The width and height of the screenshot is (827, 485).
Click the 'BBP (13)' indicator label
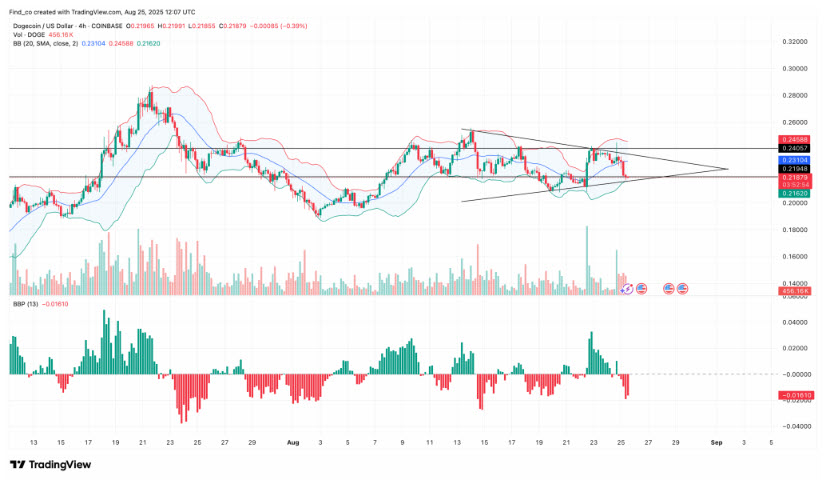coord(25,304)
